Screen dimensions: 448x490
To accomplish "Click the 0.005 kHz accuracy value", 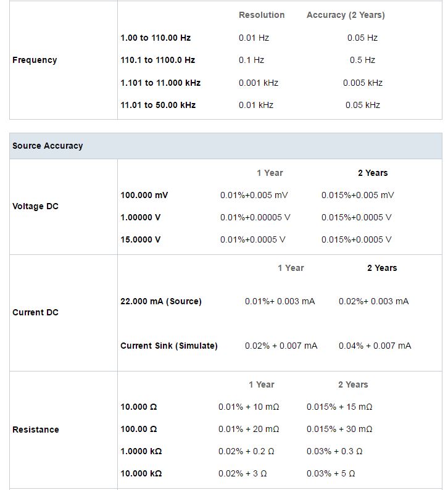I will tap(363, 83).
